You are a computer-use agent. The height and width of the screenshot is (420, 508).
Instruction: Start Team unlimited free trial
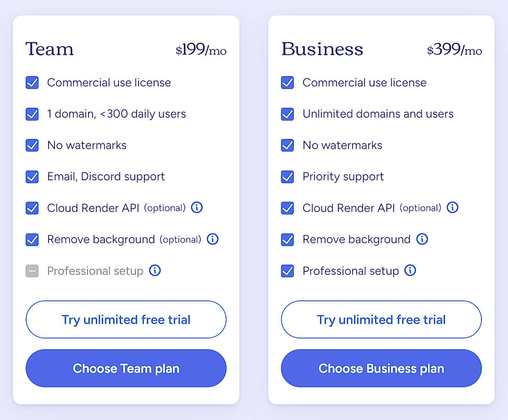126,320
